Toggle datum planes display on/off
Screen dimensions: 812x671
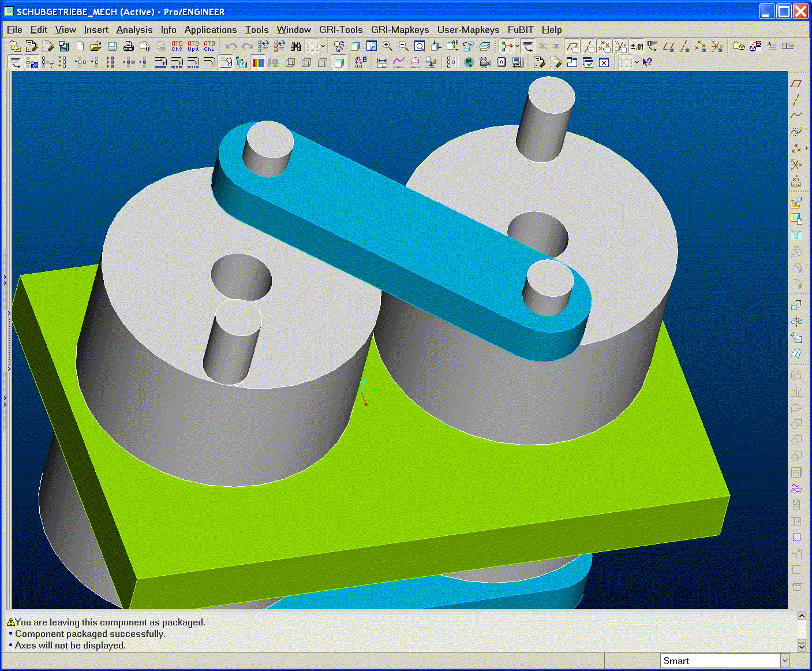[572, 46]
